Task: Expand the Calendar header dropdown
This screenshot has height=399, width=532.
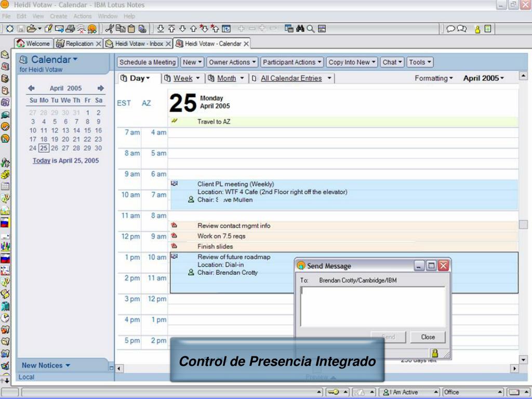Action: [x=54, y=59]
